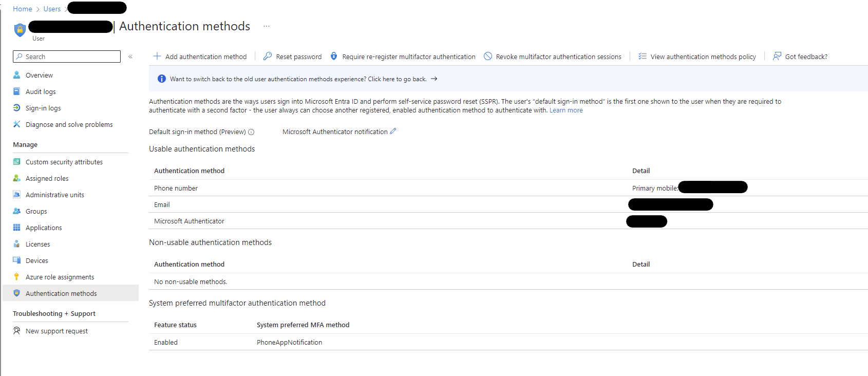Screen dimensions: 868x376
Task: Click the feedback person icon
Action: click(x=777, y=56)
